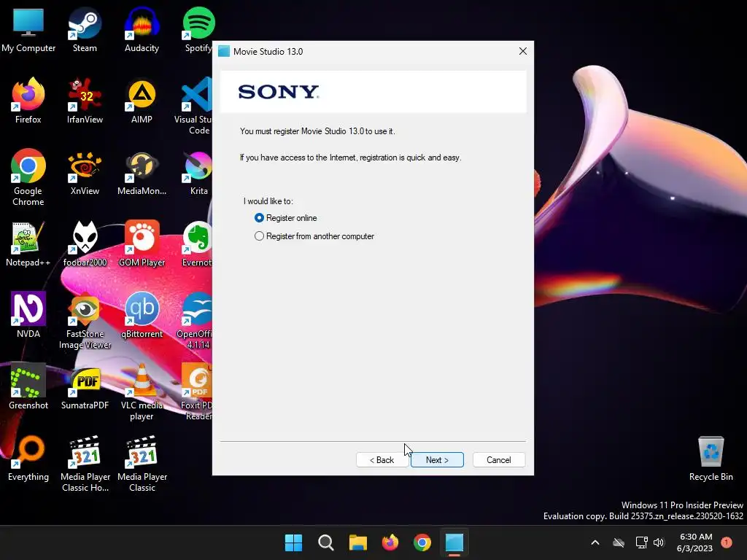
Task: Click the cloud sync tray icon
Action: [x=619, y=542]
